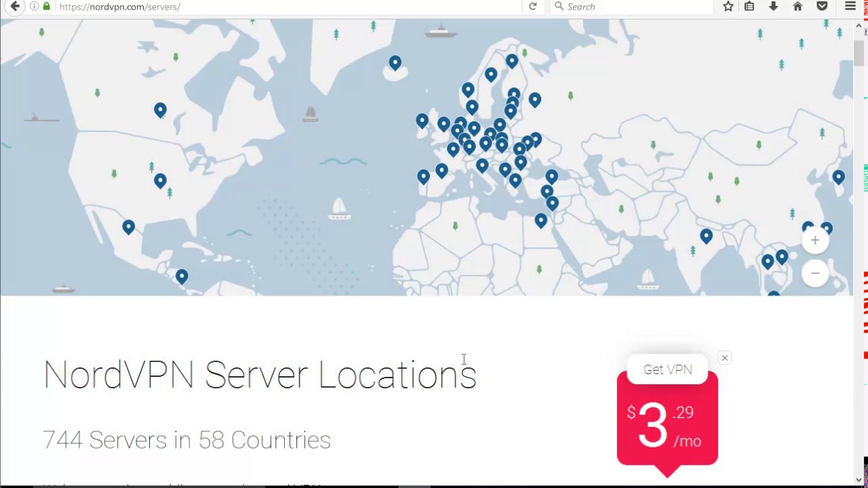Click the magnifier icon in search box
The height and width of the screenshot is (488, 868).
coord(559,6)
